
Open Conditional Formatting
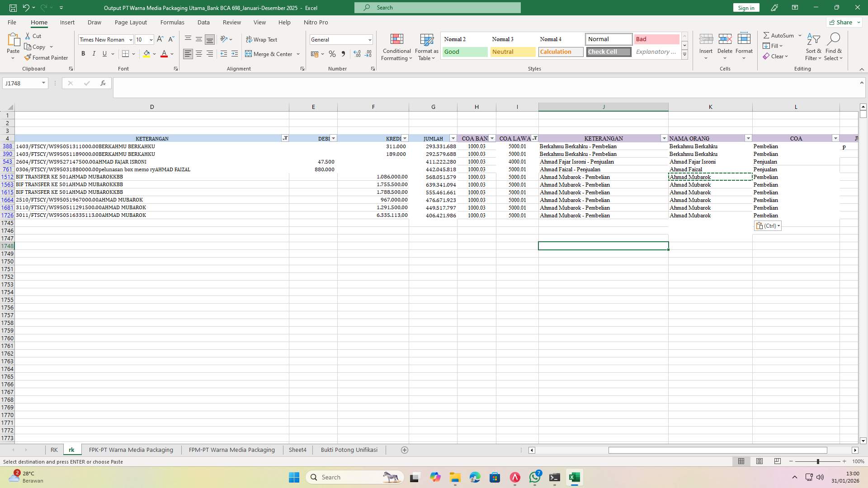[x=396, y=47]
